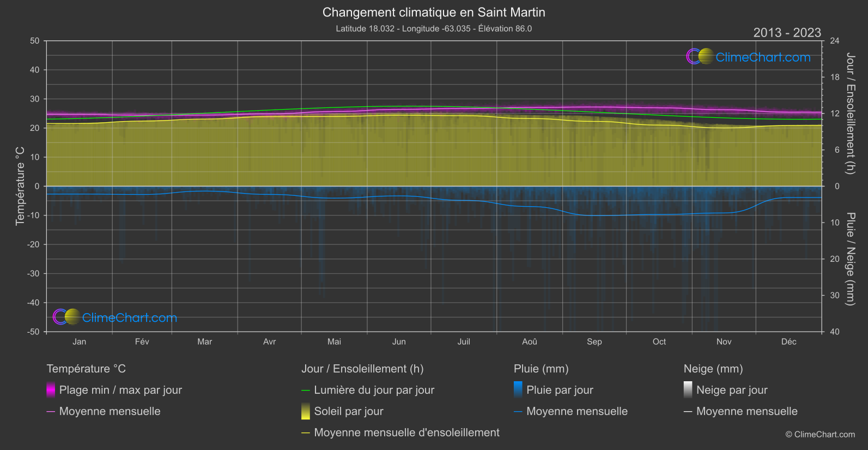Open the ClimeChart.com link at bottom left
Image resolution: width=868 pixels, height=450 pixels.
tap(130, 317)
